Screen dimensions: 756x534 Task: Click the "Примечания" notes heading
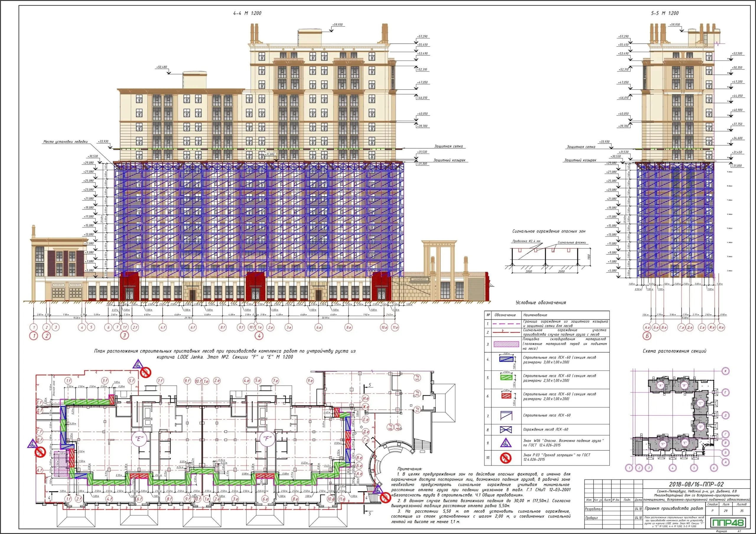(x=409, y=469)
